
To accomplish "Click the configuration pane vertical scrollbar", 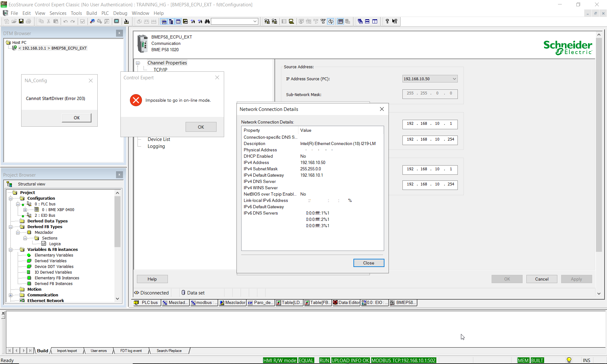I will (x=599, y=145).
